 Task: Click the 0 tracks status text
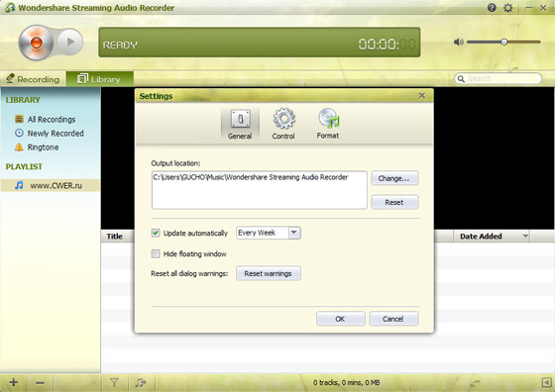(x=346, y=382)
